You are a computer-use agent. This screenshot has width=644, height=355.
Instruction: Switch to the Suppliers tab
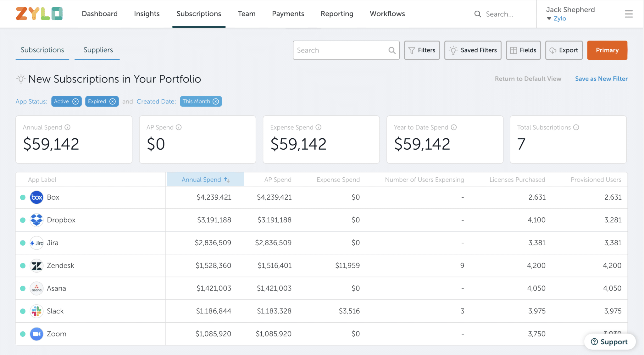98,50
